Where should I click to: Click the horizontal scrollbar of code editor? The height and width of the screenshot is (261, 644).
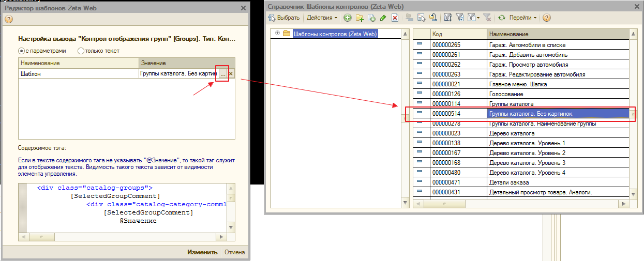pos(122,237)
